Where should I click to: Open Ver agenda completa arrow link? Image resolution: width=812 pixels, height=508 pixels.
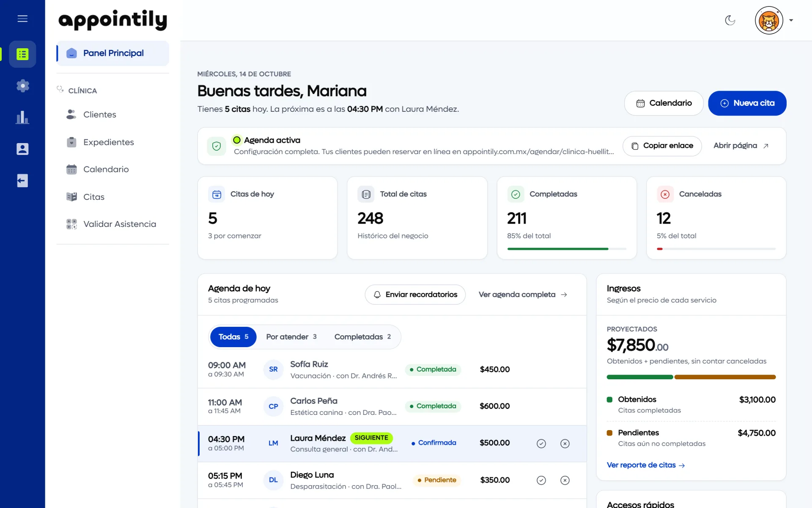click(x=523, y=295)
